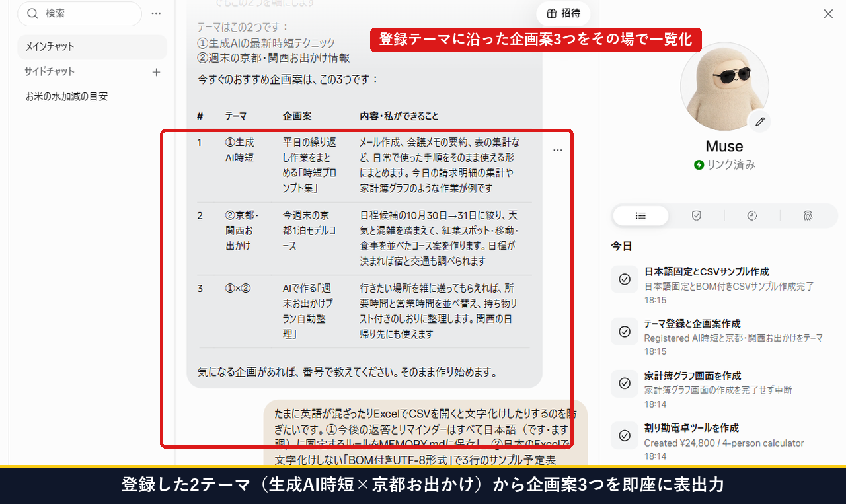This screenshot has height=504, width=846.
Task: Open task 日本語固定とCSVサンプル作成
Action: coord(724,285)
